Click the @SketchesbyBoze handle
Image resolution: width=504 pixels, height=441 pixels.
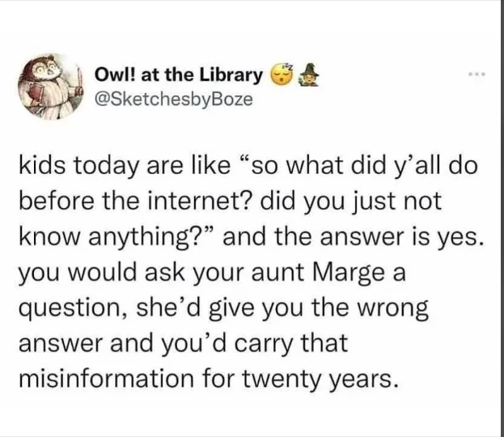[x=173, y=100]
